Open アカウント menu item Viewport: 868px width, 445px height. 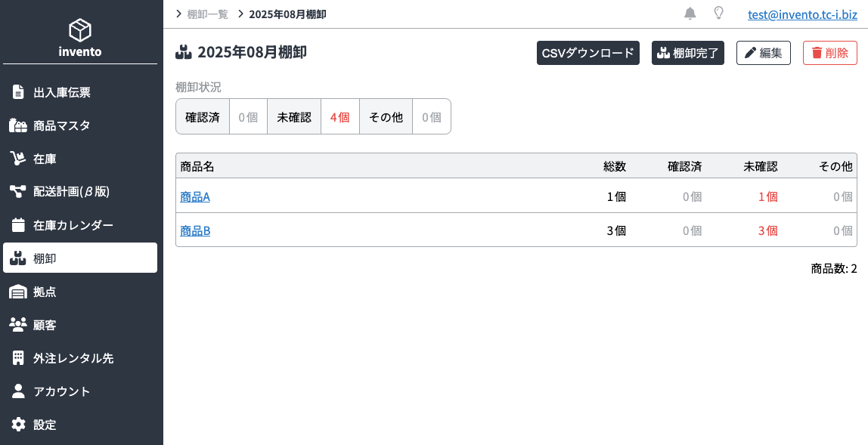coord(80,391)
